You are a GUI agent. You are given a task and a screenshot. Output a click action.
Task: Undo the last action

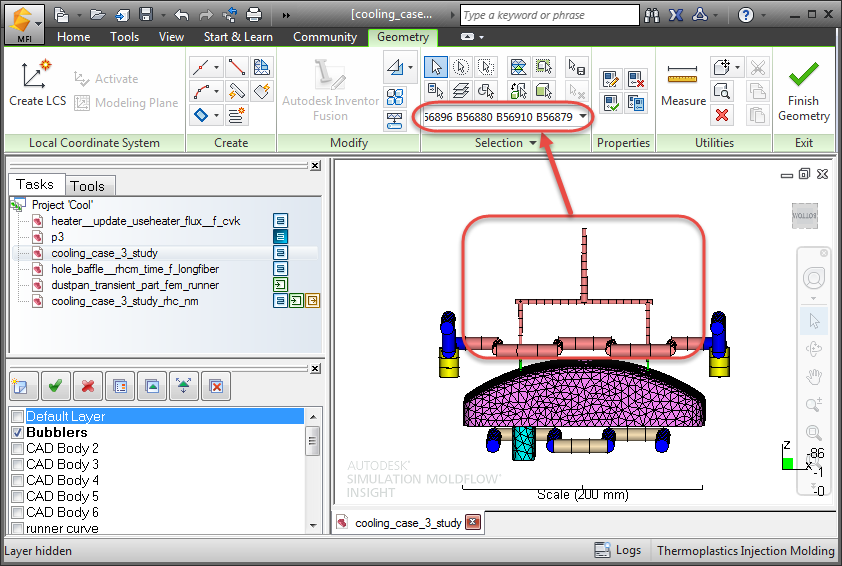click(x=182, y=14)
